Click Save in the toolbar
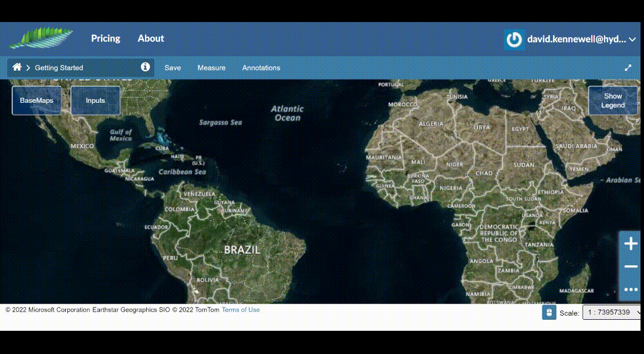The height and width of the screenshot is (354, 644). point(172,68)
